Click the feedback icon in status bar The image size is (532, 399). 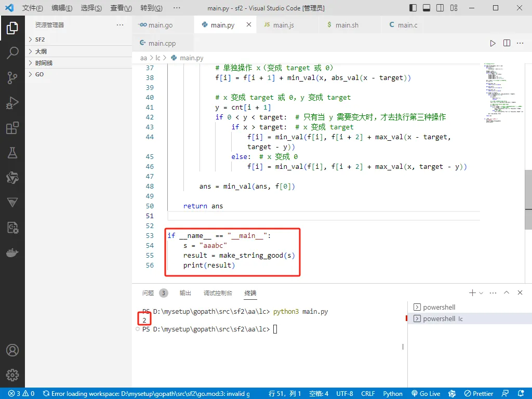(505, 394)
